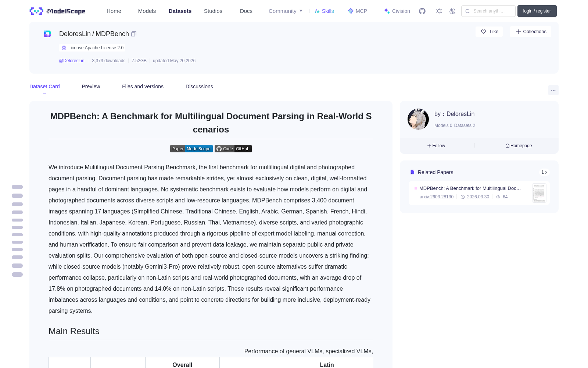Add to Collections with plus button

pos(531,32)
